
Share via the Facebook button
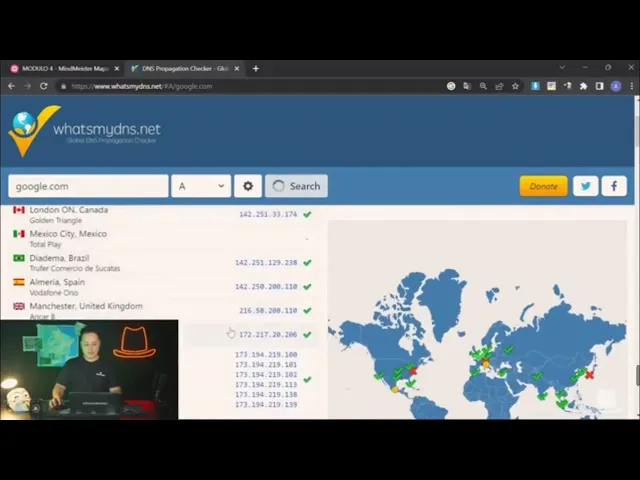pyautogui.click(x=614, y=186)
